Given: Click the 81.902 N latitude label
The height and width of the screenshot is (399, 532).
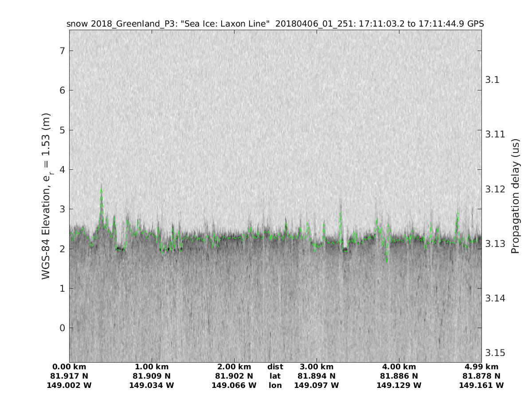Looking at the screenshot, I should click(234, 376).
